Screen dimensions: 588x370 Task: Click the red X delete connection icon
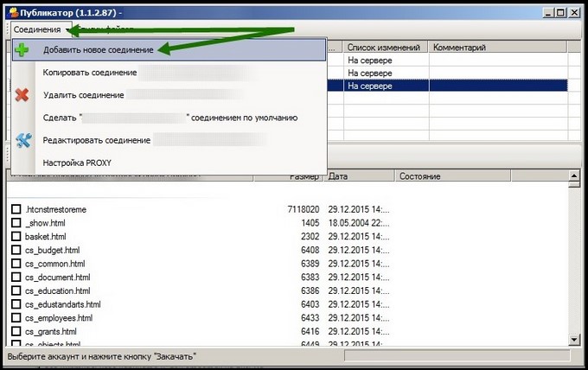pos(22,94)
